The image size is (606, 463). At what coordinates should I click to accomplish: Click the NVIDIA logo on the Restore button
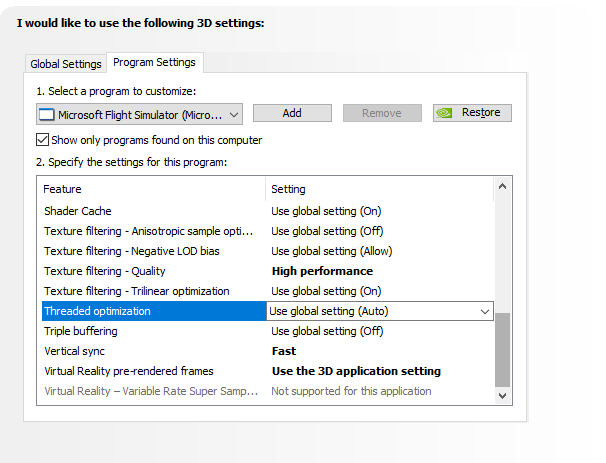(444, 113)
